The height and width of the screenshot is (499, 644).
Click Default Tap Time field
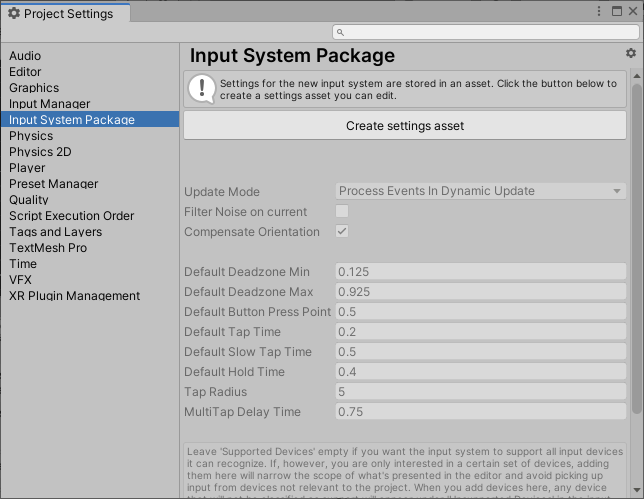coord(481,331)
